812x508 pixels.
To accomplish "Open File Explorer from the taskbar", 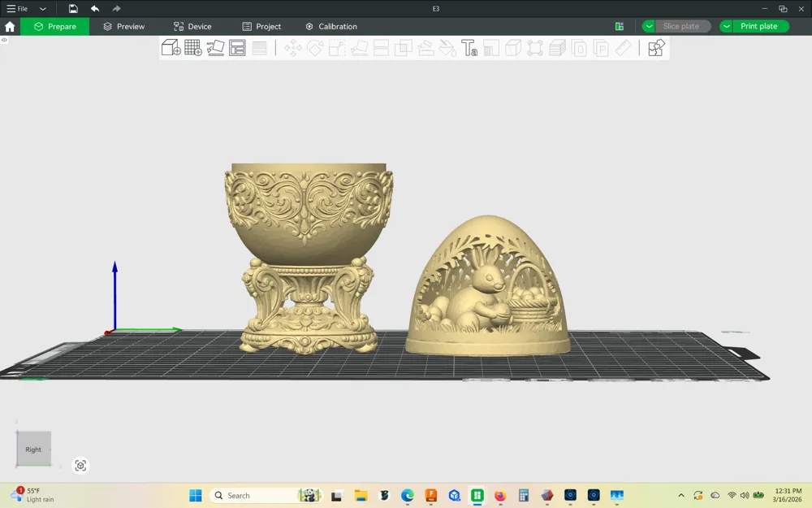I will coord(361,496).
